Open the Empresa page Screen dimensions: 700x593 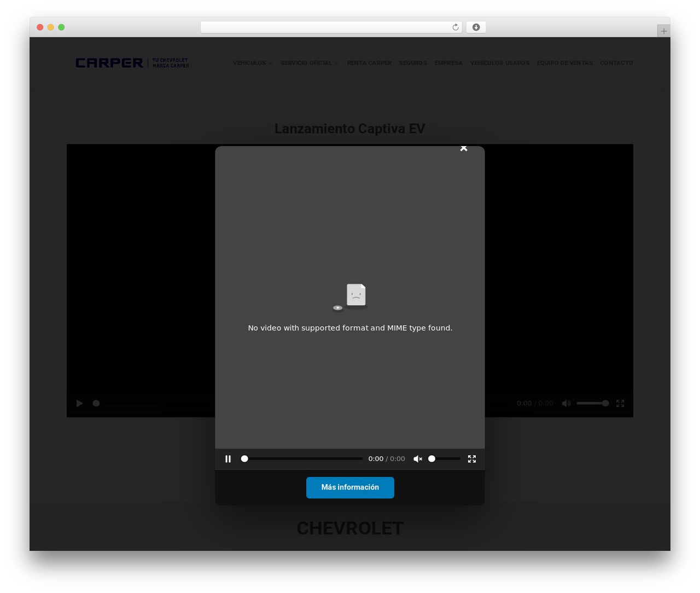click(448, 63)
